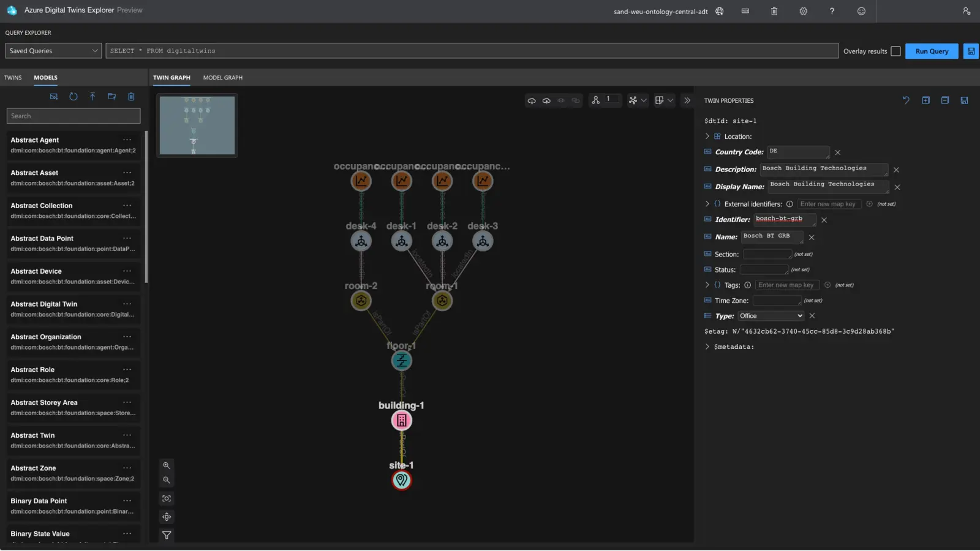Click the graph minimap thumbnail
Viewport: 980px width, 551px height.
pyautogui.click(x=197, y=126)
